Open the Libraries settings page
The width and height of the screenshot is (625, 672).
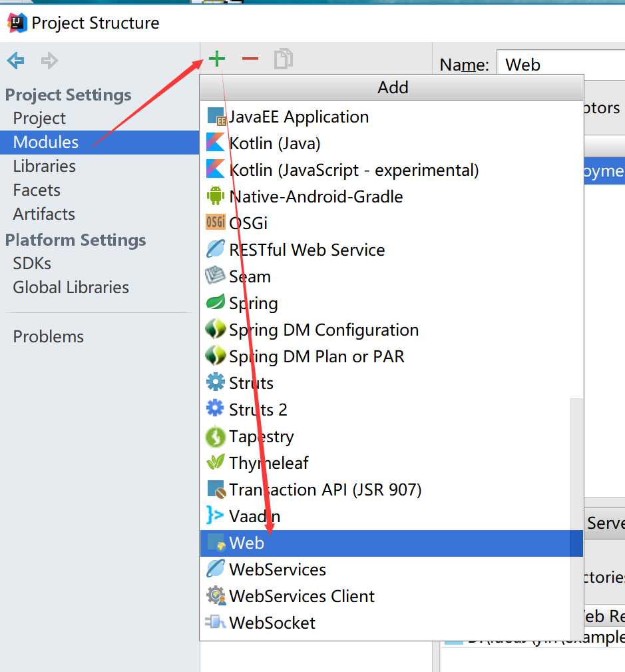coord(99,167)
